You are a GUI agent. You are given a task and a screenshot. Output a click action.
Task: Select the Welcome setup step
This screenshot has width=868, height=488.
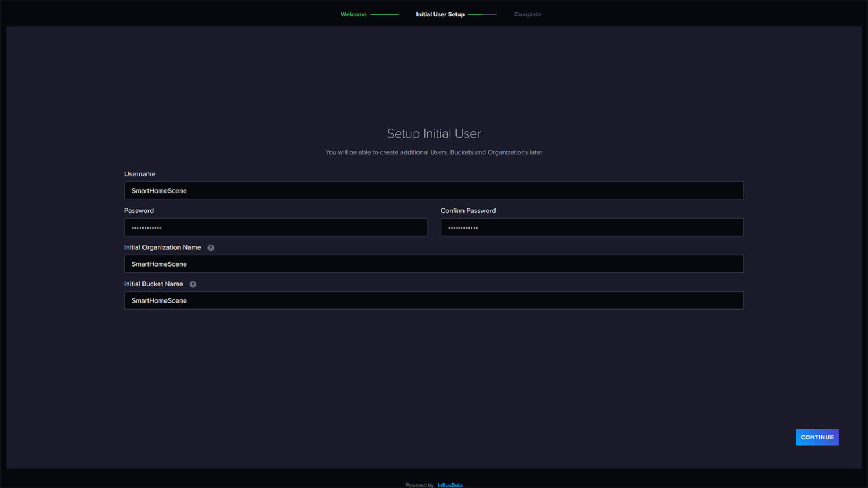353,14
